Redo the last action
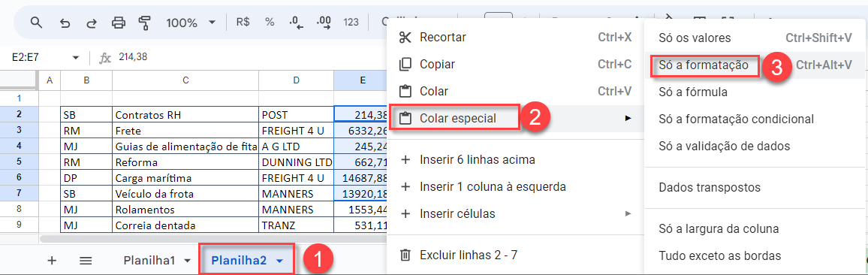The width and height of the screenshot is (868, 275). [92, 23]
